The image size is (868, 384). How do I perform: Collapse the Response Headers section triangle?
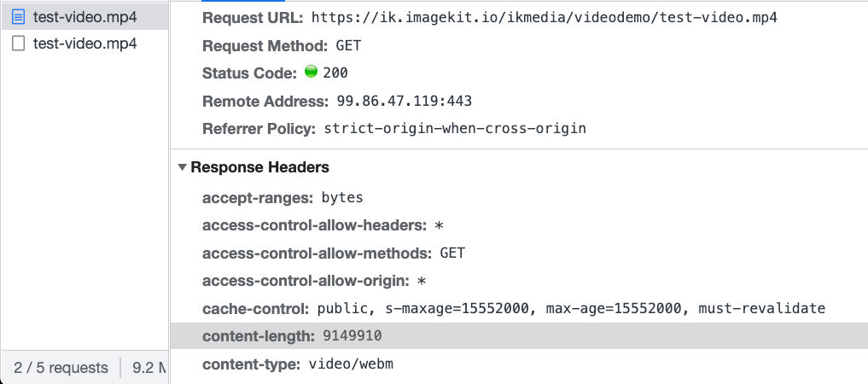pyautogui.click(x=182, y=168)
